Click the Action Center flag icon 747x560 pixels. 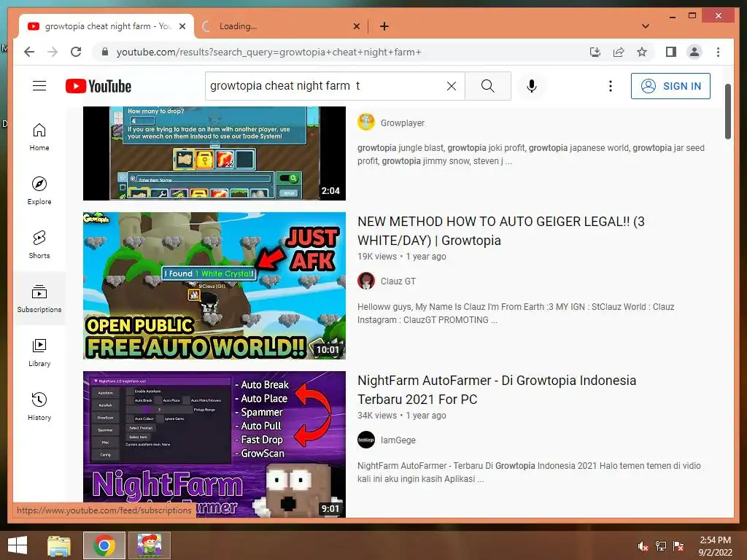coord(678,545)
